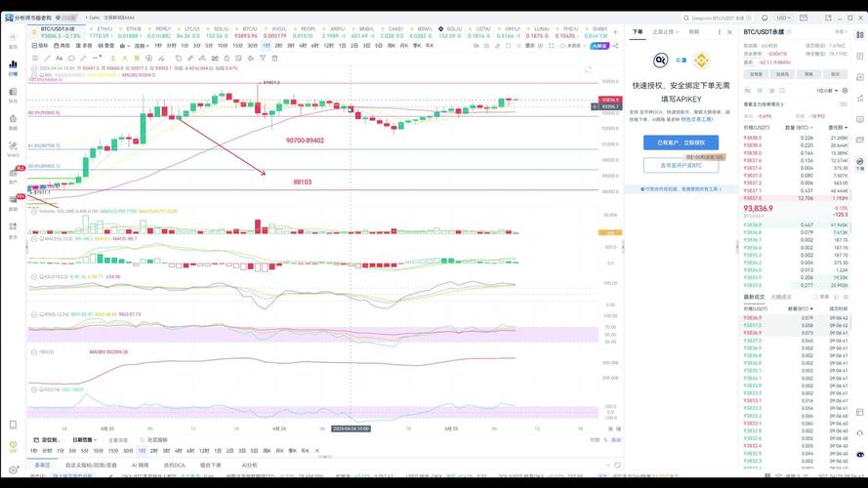Expand the stop-profit stop-loss dropdown
The height and width of the screenshot is (488, 868).
point(665,32)
